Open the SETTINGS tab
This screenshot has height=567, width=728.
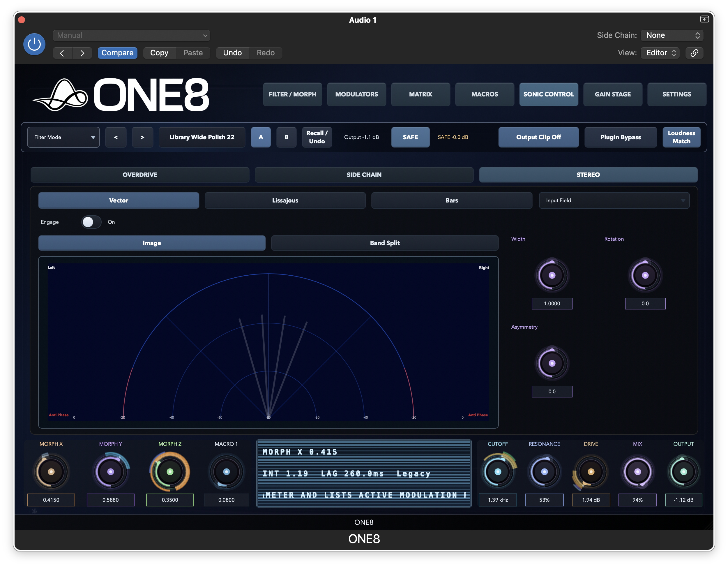point(676,94)
